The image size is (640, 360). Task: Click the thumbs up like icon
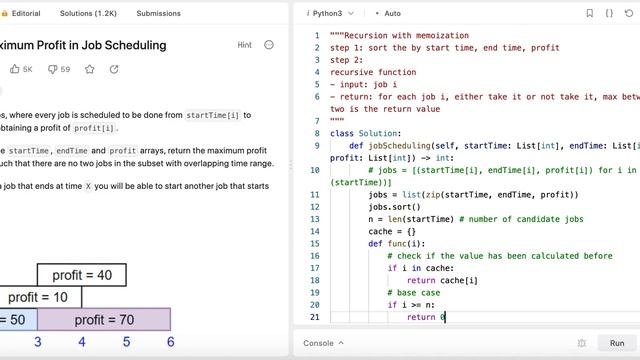tap(15, 69)
